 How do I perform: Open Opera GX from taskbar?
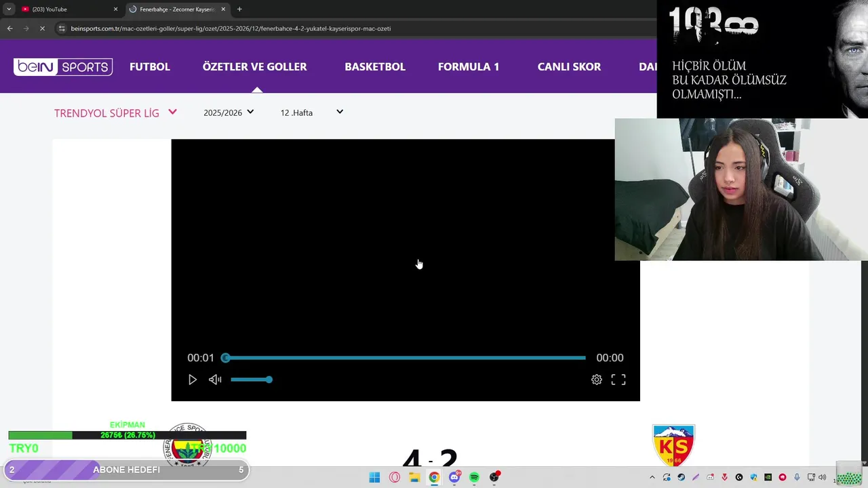click(x=395, y=477)
